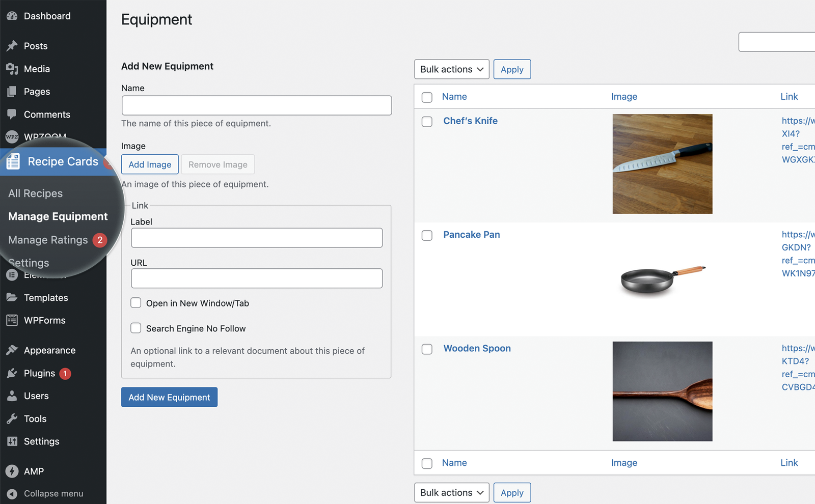This screenshot has width=815, height=504.
Task: Click the Posts pushpin icon
Action: click(12, 46)
